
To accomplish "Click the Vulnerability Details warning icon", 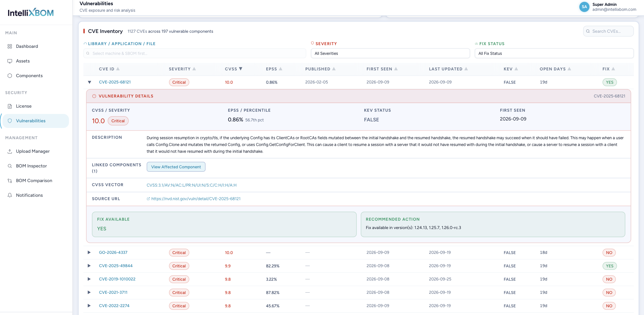I will [94, 96].
